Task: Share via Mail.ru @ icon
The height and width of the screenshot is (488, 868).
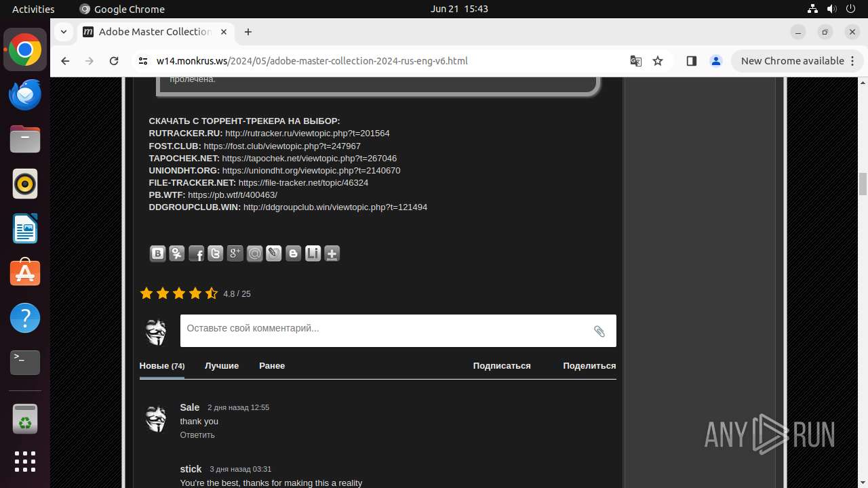Action: pyautogui.click(x=254, y=253)
